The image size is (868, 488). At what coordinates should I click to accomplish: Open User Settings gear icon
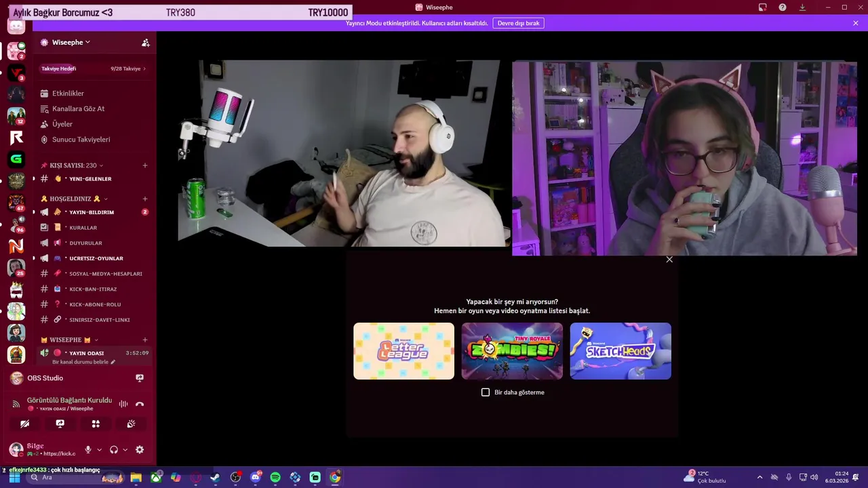[140, 449]
